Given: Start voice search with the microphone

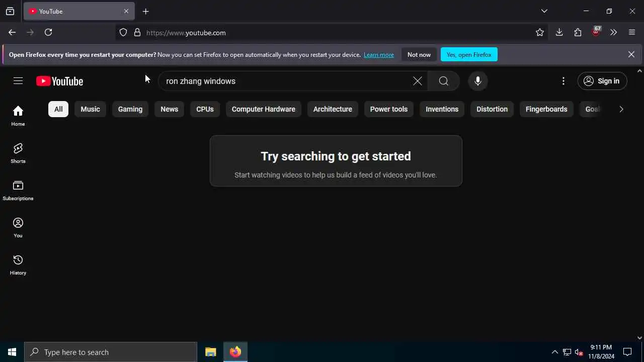Looking at the screenshot, I should point(477,81).
